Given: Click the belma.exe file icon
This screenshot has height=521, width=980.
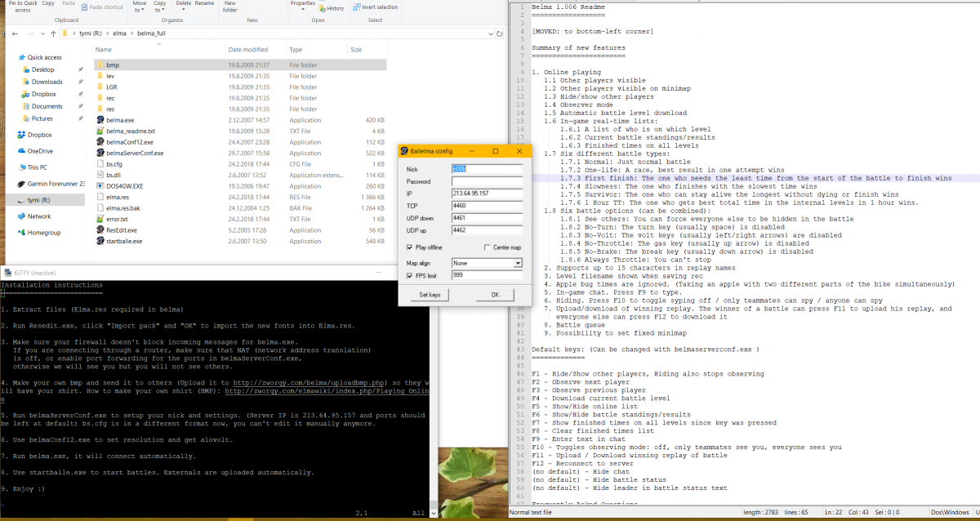Looking at the screenshot, I should pyautogui.click(x=100, y=120).
